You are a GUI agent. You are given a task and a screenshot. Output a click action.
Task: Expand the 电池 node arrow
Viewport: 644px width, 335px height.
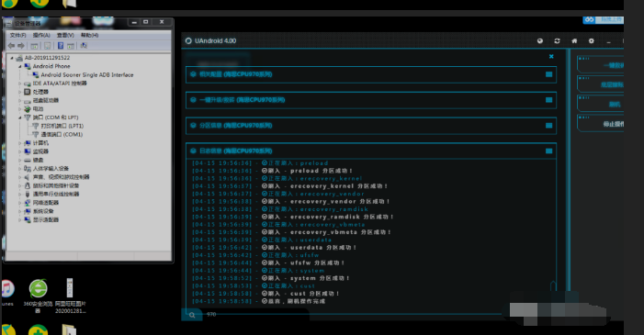pyautogui.click(x=19, y=109)
